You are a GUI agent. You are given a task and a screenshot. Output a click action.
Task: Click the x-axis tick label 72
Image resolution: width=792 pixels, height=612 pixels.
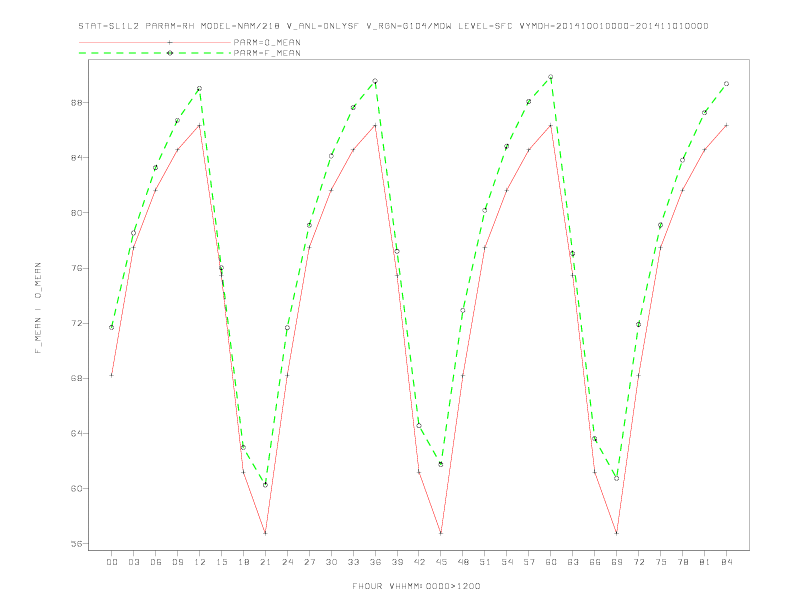click(x=638, y=562)
